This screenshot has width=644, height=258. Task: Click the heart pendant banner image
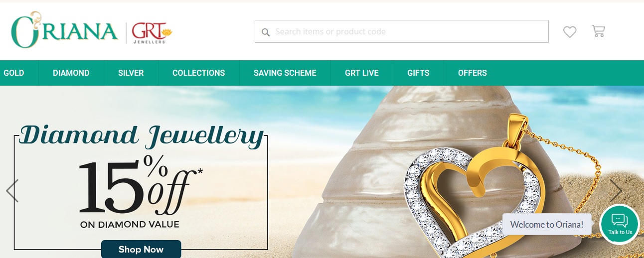coord(476,189)
